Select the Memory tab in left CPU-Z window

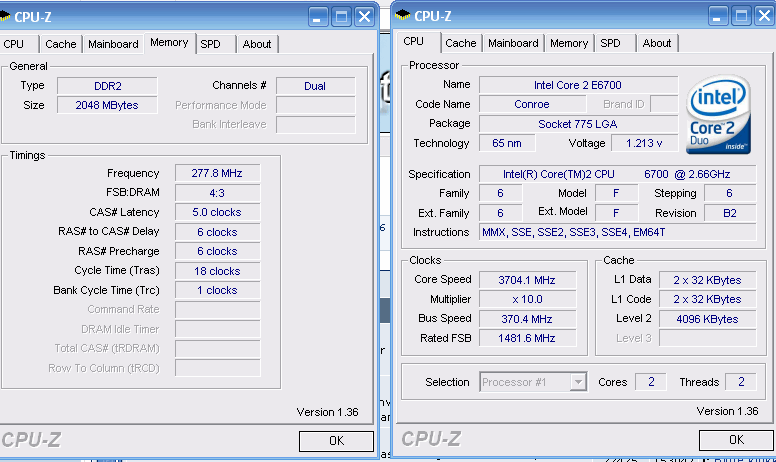[x=169, y=43]
